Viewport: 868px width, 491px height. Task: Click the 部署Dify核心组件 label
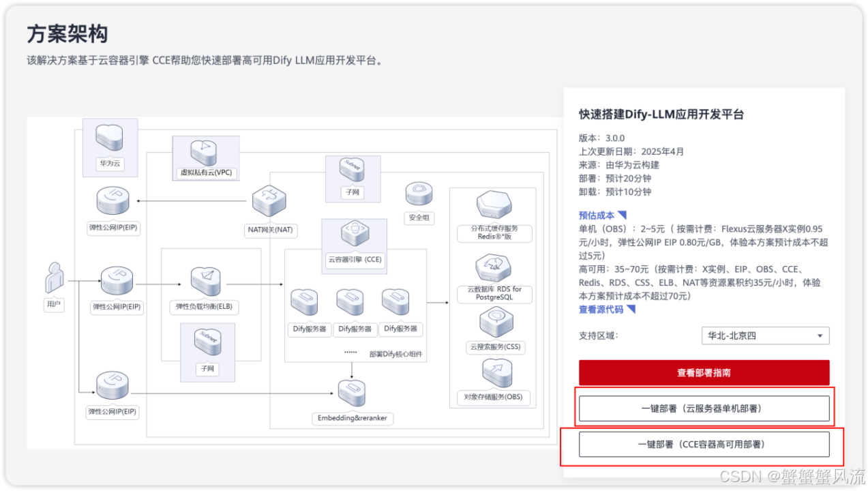point(395,354)
